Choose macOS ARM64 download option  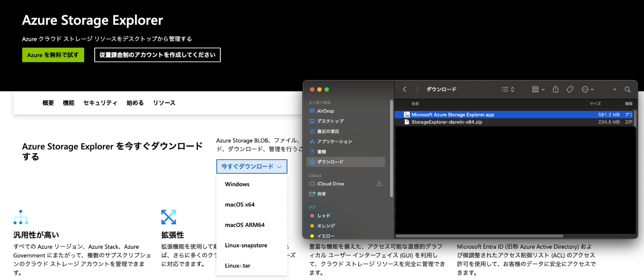point(252,225)
